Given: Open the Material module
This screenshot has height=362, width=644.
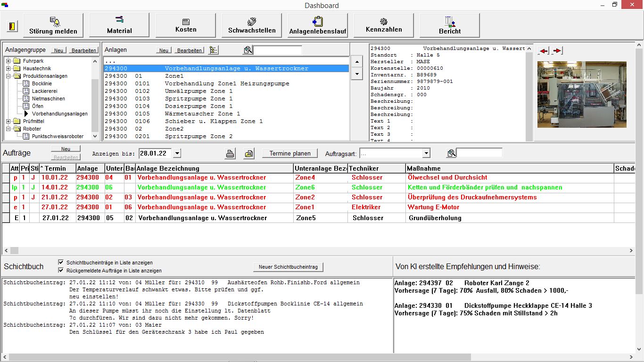Looking at the screenshot, I should coord(119,26).
